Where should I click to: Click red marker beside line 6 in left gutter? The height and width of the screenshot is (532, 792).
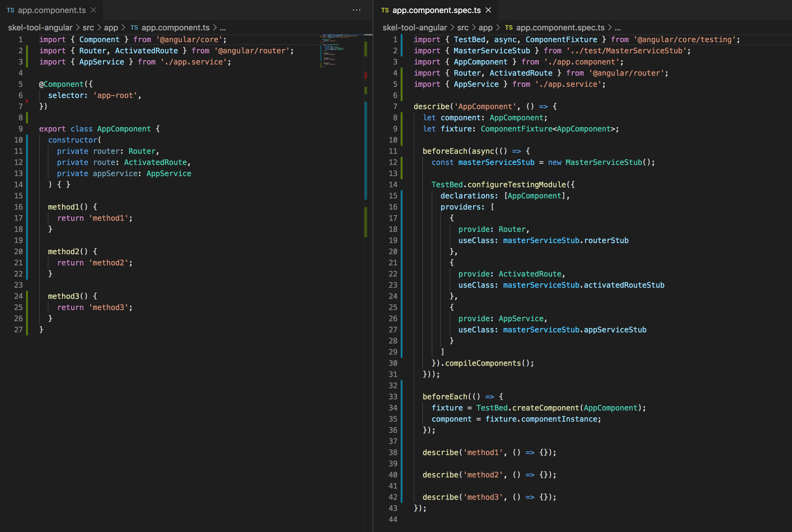point(27,101)
